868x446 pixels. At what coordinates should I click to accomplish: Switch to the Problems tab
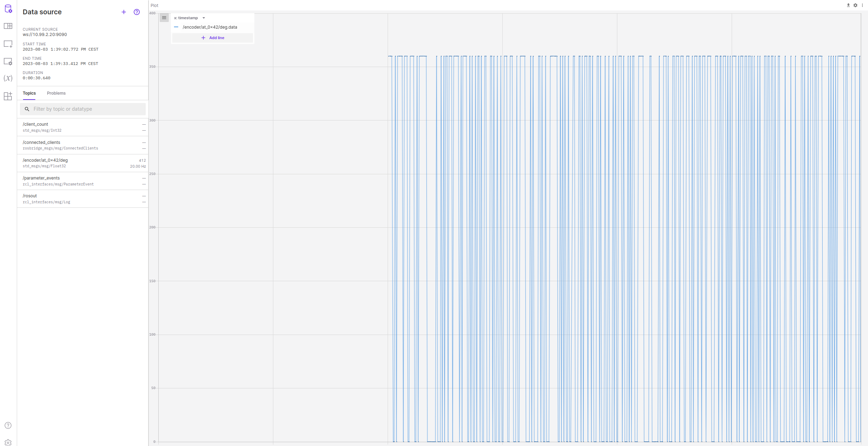click(x=56, y=93)
